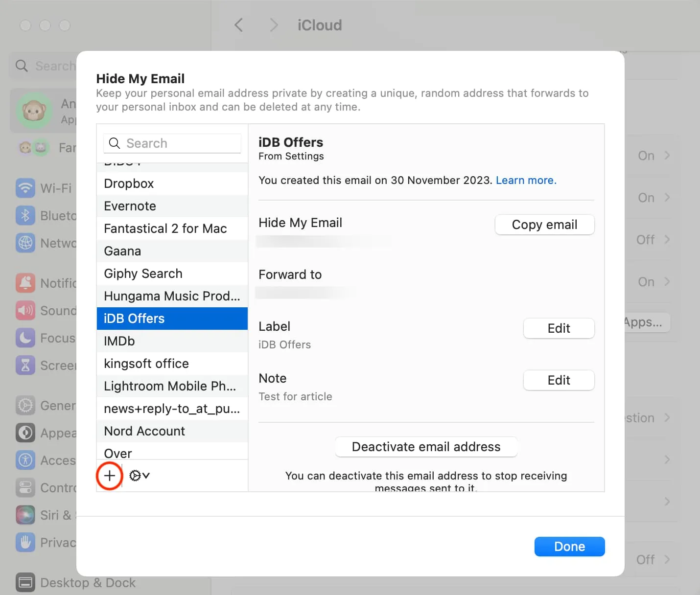Click the Wi-Fi sidebar icon
700x595 pixels.
tap(25, 188)
